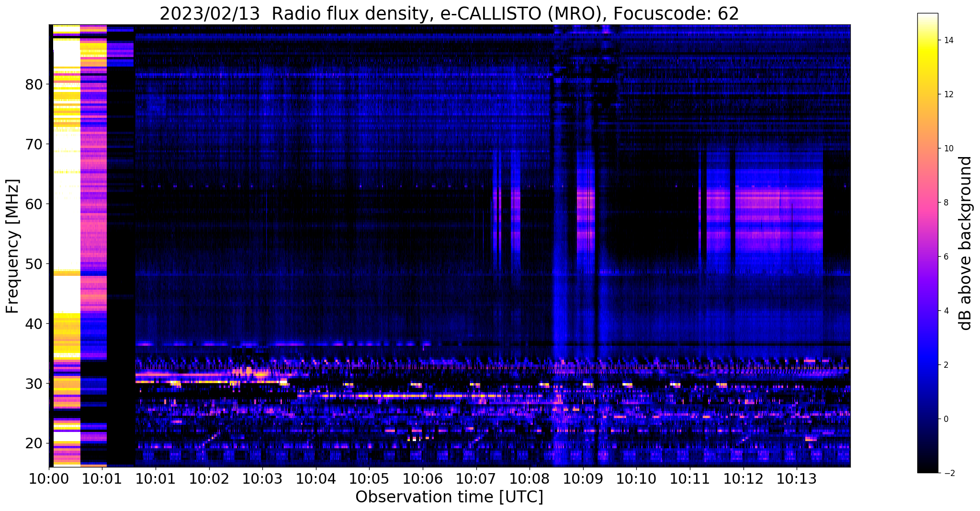Click the 10:00 time tick label
Image resolution: width=980 pixels, height=511 pixels.
point(49,478)
